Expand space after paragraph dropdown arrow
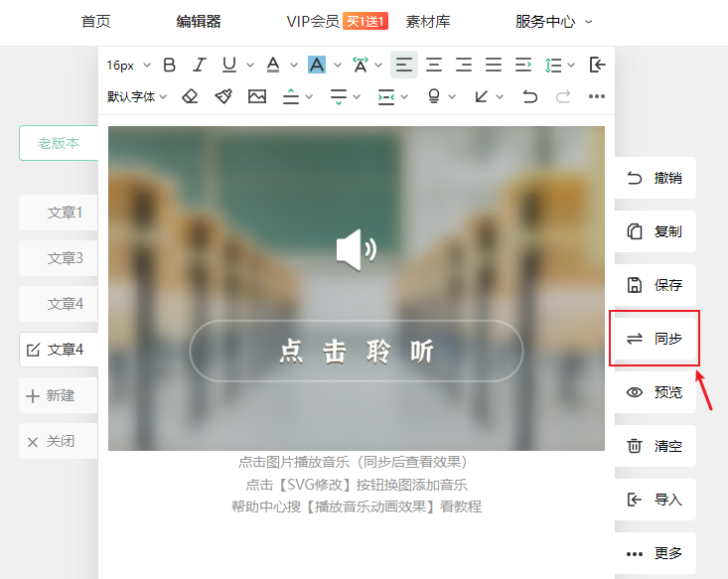Image resolution: width=728 pixels, height=579 pixels. 357,96
